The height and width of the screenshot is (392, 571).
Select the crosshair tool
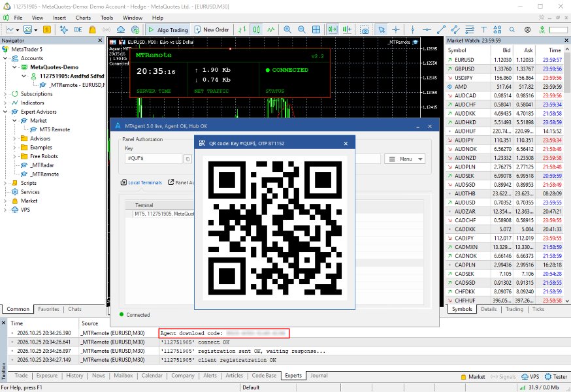point(396,29)
